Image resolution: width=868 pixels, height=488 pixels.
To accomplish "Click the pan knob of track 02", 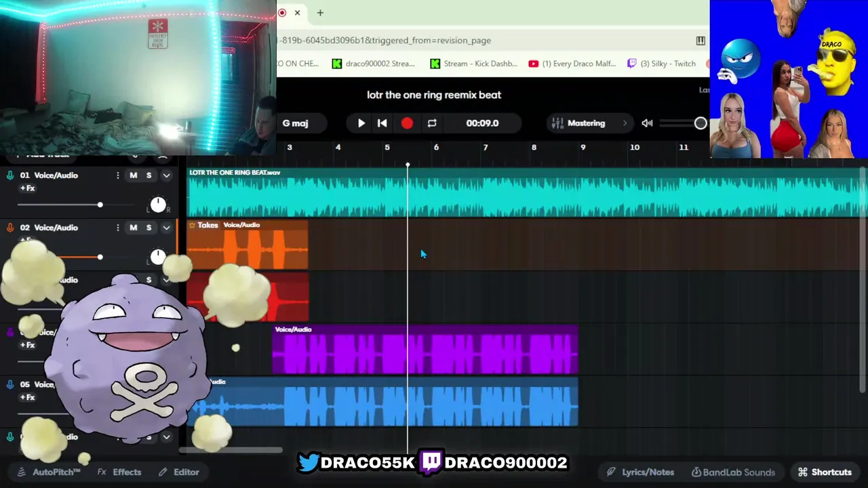I will click(x=158, y=257).
